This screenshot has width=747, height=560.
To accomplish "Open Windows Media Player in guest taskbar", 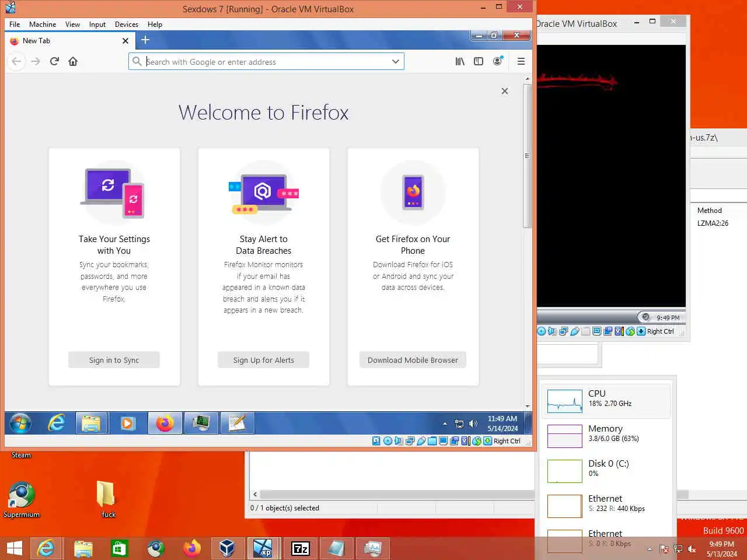I will 127,423.
